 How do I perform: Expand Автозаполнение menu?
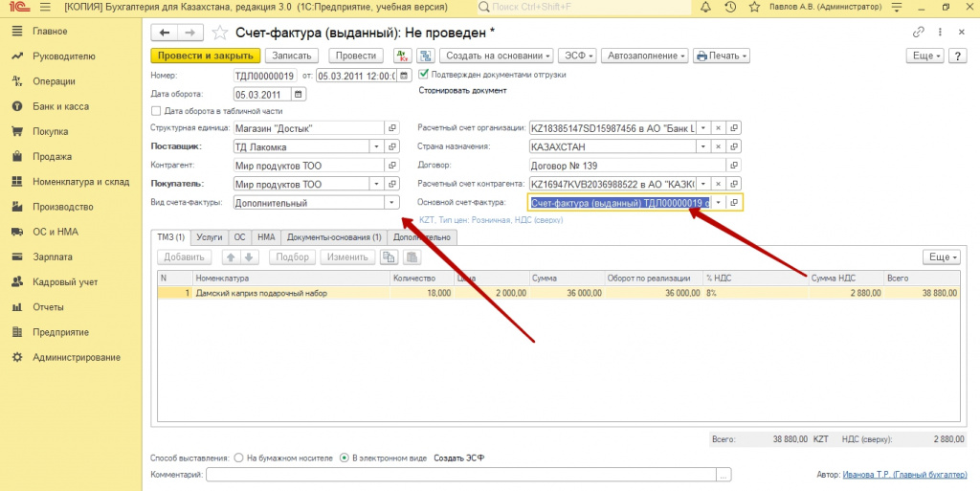645,56
